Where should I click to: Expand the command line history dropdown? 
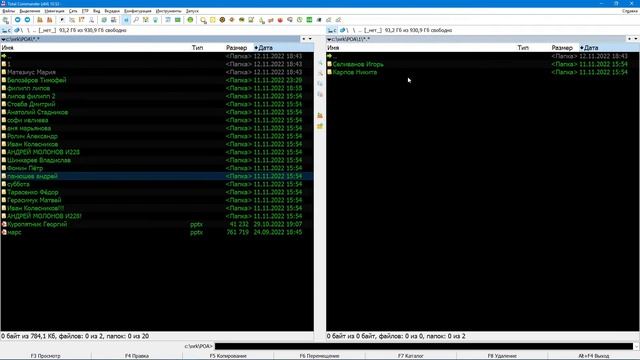click(x=636, y=346)
